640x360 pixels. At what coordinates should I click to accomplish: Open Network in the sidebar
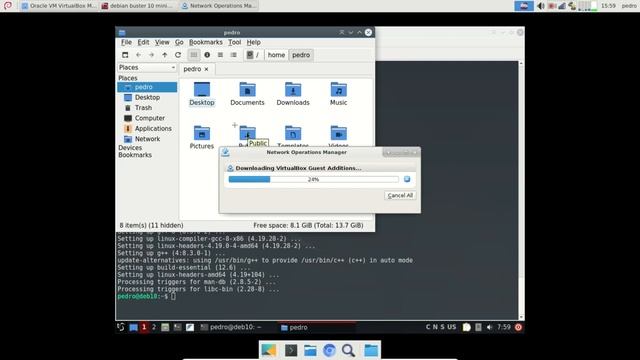click(147, 139)
